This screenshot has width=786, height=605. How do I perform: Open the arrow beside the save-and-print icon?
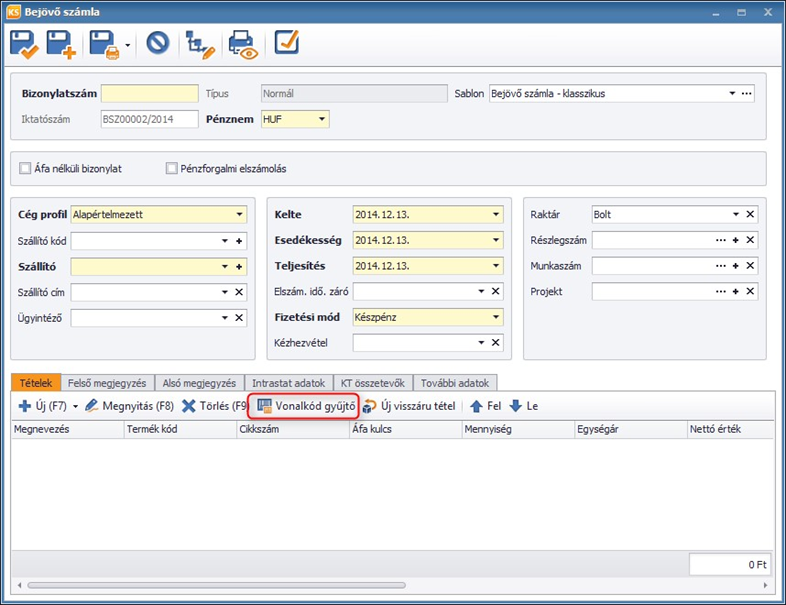pos(128,45)
